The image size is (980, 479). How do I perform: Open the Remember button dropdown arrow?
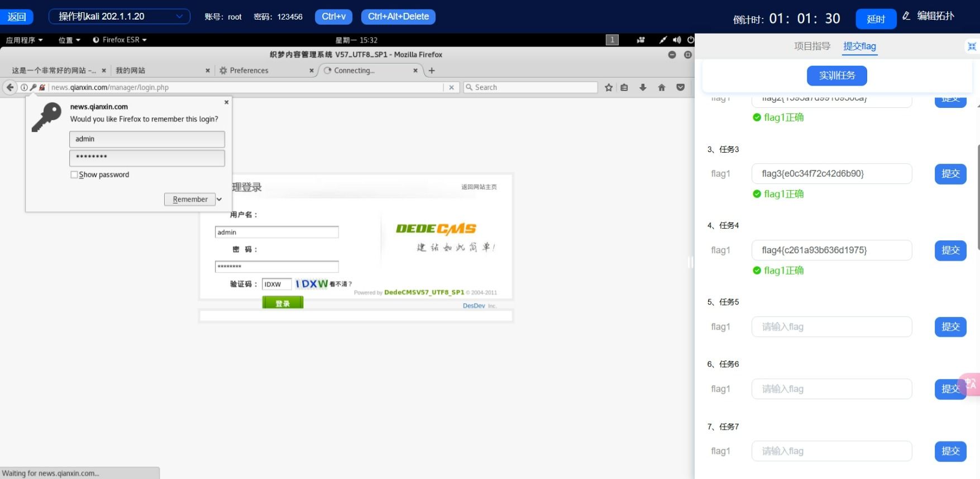tap(219, 200)
